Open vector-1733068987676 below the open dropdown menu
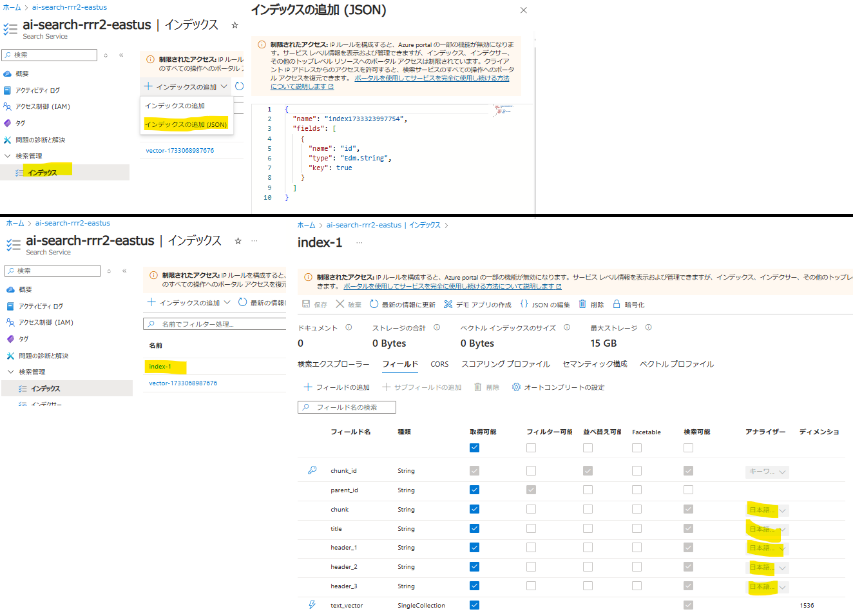 pyautogui.click(x=180, y=151)
